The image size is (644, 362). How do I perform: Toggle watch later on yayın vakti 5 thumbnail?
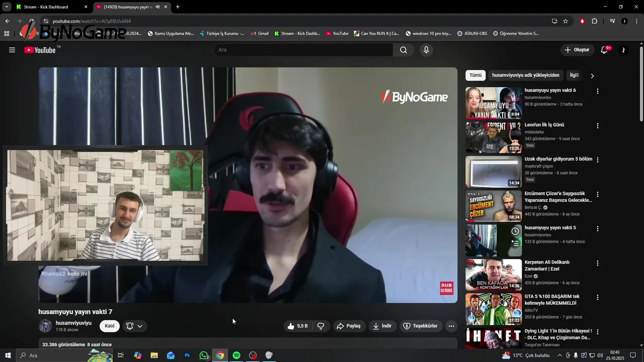coord(515,231)
